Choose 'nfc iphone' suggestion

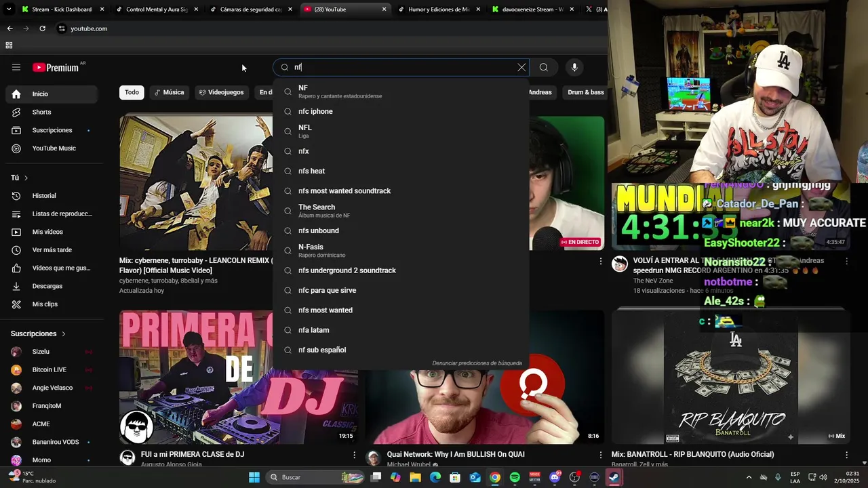(x=401, y=111)
